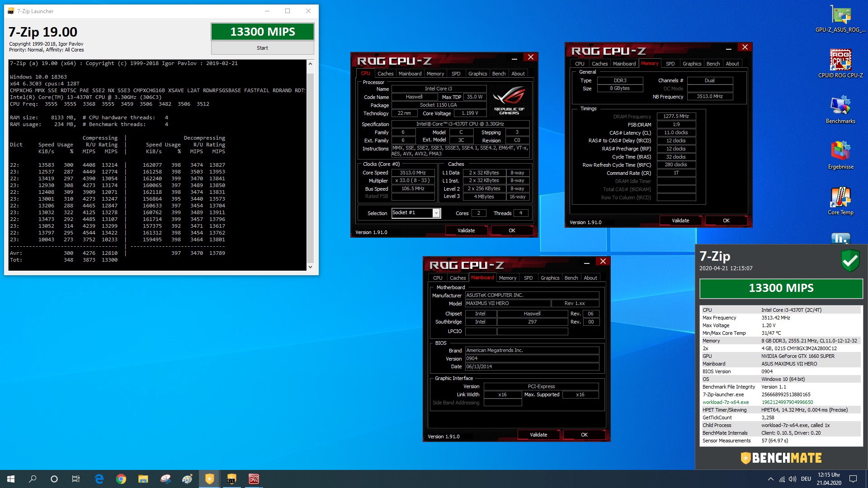Click Validate in the CPU-tab CPU-Z window
Screen dimensions: 868x488
(466, 230)
